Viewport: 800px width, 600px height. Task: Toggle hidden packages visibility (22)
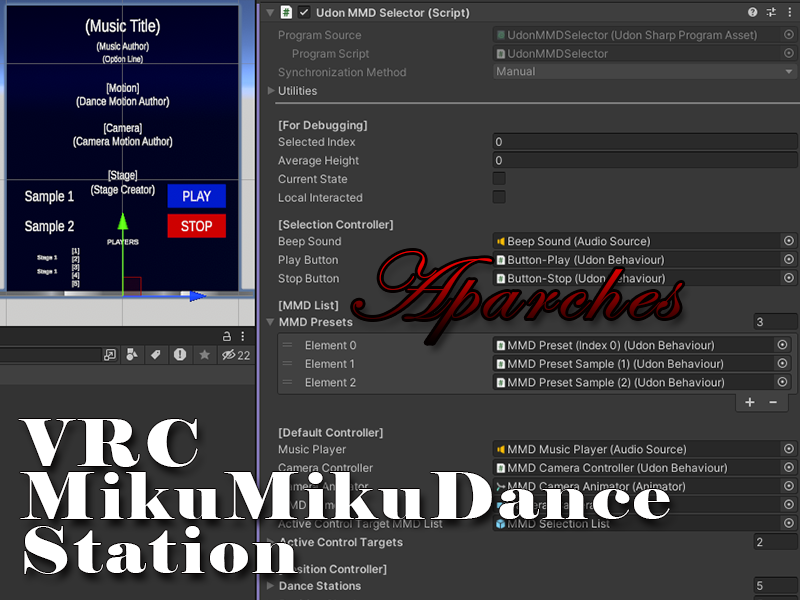[x=236, y=355]
